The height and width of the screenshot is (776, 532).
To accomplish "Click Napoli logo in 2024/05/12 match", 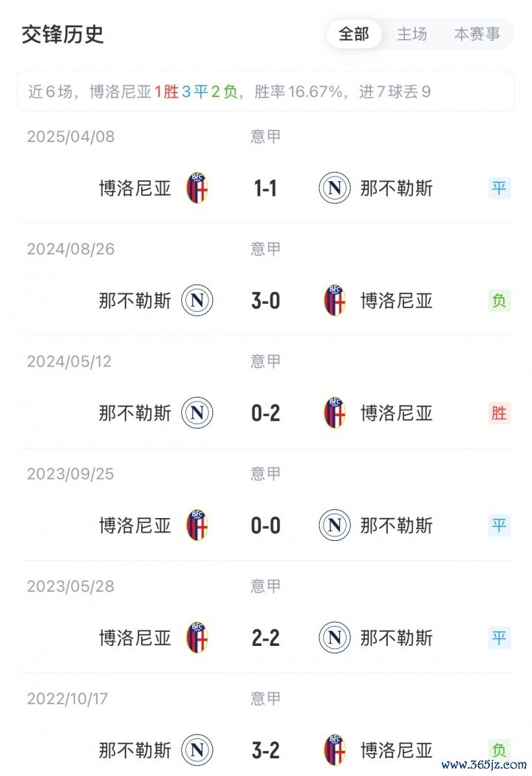I will (197, 413).
